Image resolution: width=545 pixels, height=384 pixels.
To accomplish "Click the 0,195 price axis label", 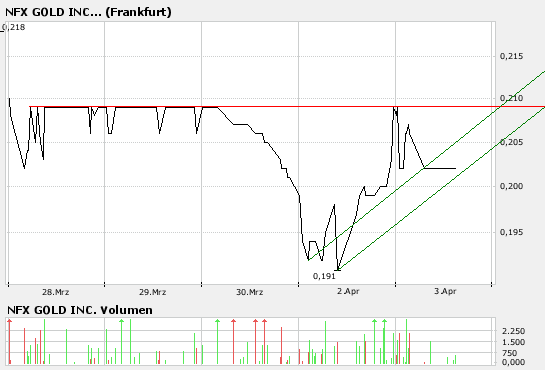I will (x=511, y=232).
